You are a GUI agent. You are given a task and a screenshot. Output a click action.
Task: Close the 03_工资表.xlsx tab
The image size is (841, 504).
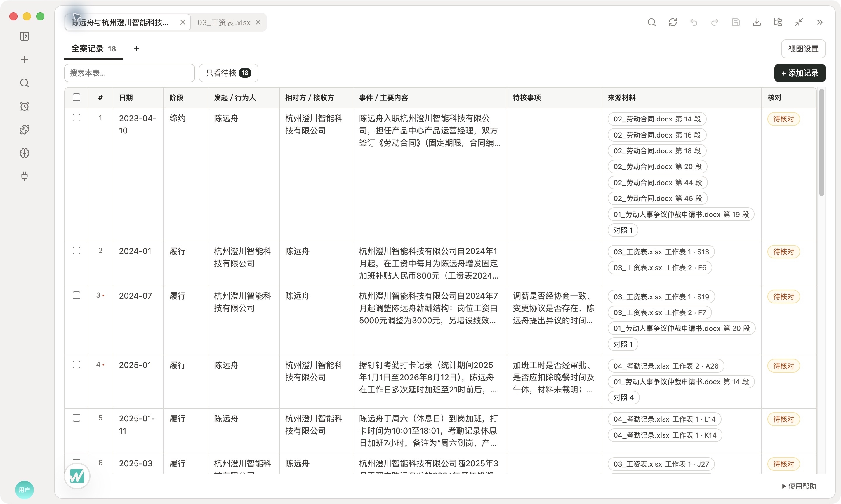pos(258,22)
